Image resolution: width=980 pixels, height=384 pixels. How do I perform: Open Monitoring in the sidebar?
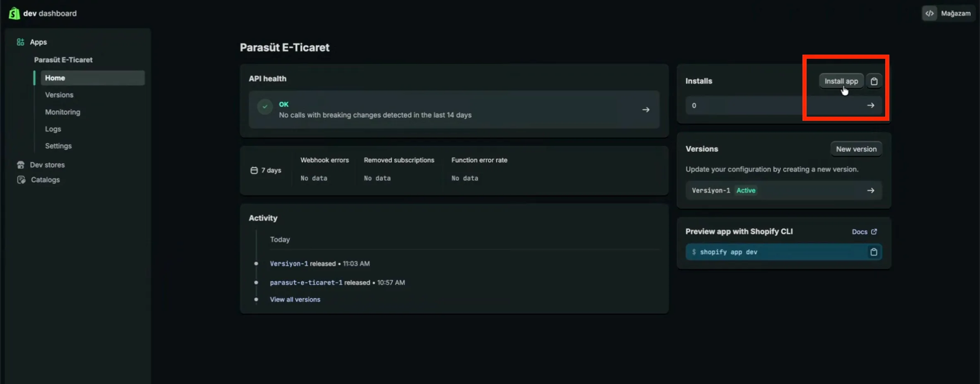[x=62, y=112]
